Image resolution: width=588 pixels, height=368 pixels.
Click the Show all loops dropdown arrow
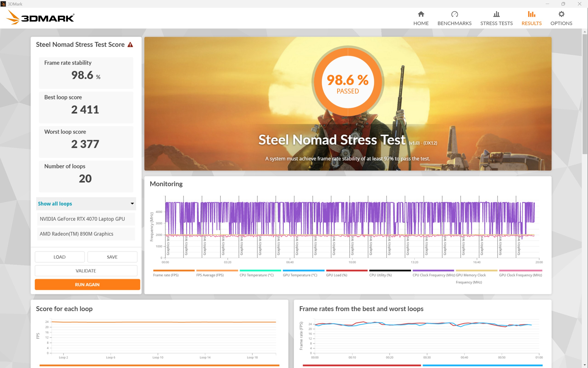pos(132,204)
